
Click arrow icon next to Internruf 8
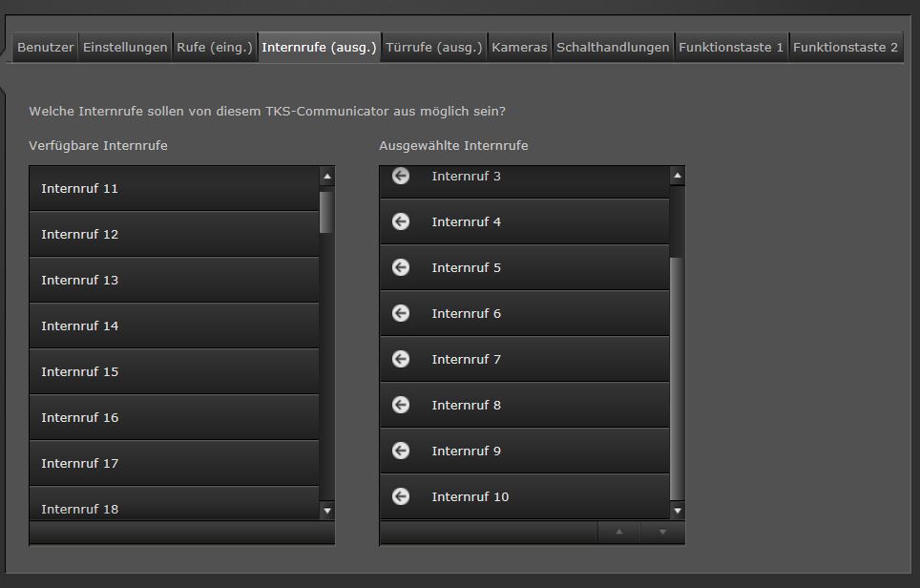click(401, 405)
